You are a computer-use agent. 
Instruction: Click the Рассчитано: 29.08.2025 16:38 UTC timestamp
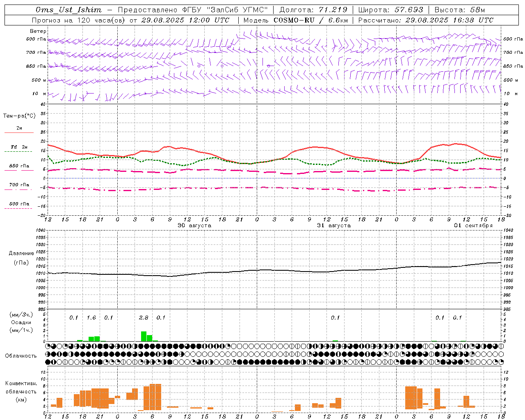[x=426, y=20]
